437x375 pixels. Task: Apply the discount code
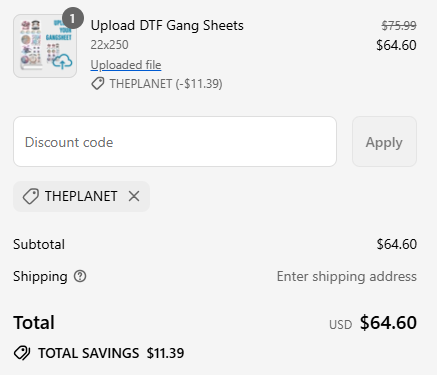384,142
